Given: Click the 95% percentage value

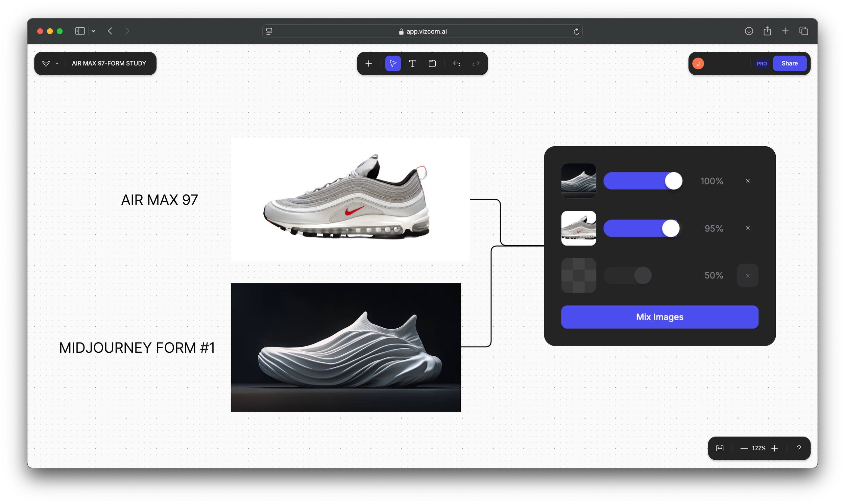Looking at the screenshot, I should (x=714, y=229).
